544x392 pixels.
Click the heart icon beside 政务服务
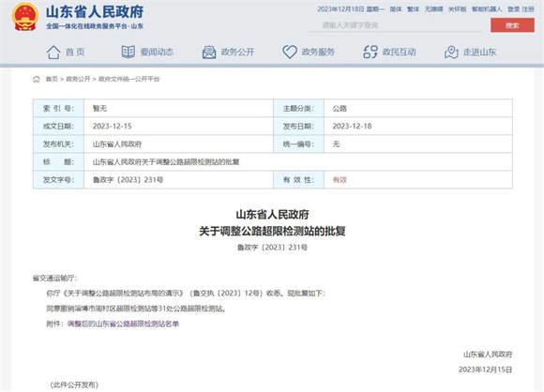[290, 52]
